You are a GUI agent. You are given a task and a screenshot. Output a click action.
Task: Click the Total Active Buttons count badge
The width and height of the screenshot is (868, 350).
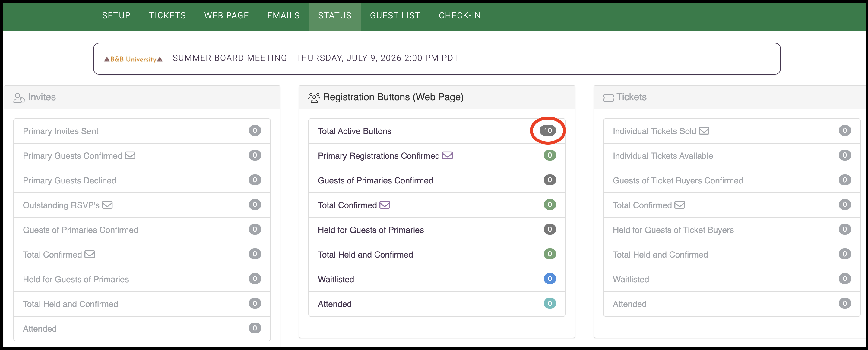coord(548,130)
